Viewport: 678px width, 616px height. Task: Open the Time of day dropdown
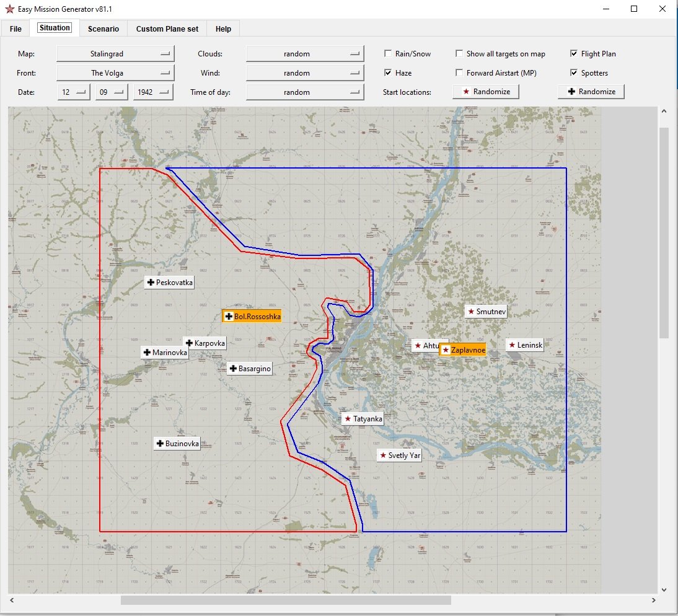click(x=304, y=92)
